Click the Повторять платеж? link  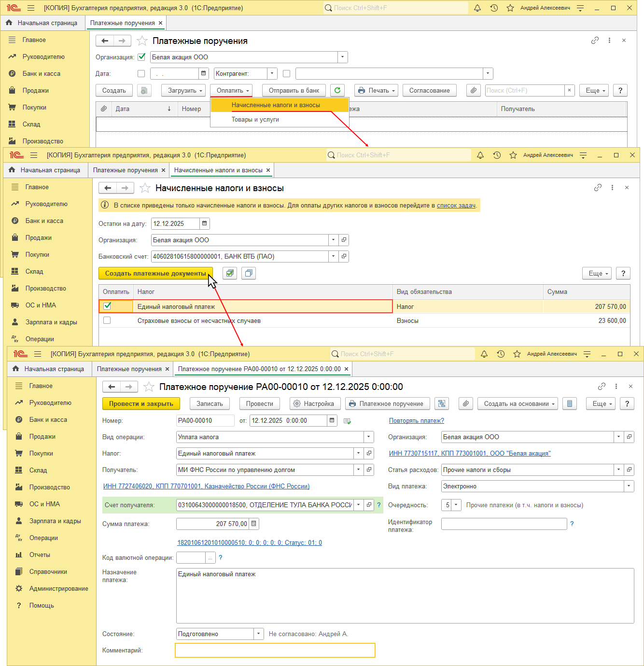(x=417, y=420)
